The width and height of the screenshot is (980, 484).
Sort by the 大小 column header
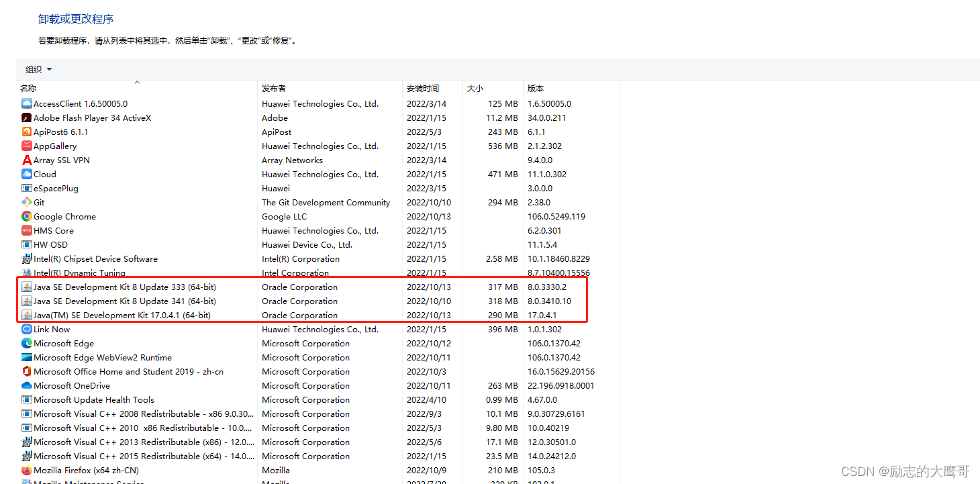(x=493, y=88)
